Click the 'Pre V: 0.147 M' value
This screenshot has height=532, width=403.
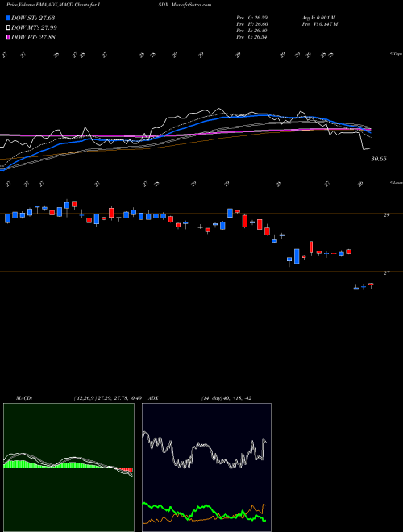click(321, 24)
